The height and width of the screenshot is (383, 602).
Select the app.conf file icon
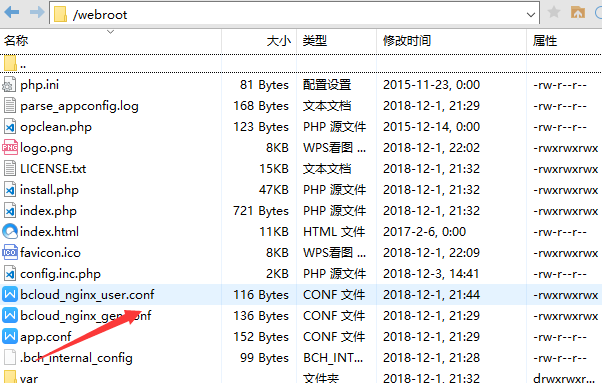10,337
